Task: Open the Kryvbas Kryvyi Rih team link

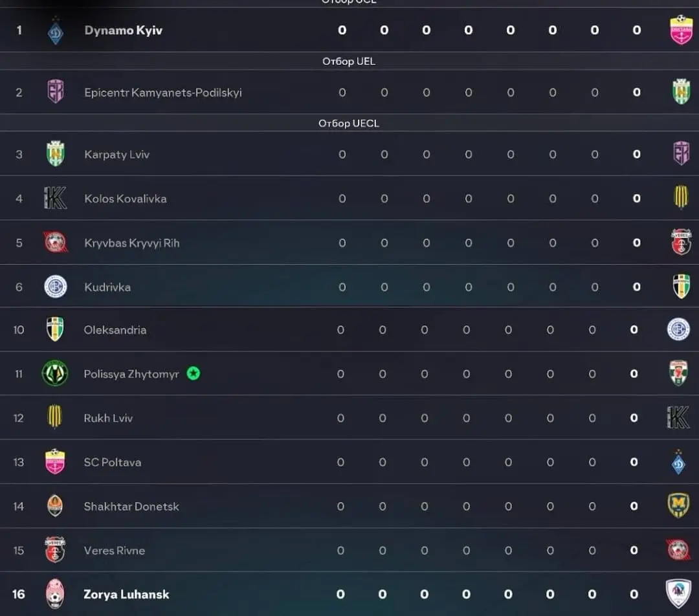Action: (x=131, y=243)
